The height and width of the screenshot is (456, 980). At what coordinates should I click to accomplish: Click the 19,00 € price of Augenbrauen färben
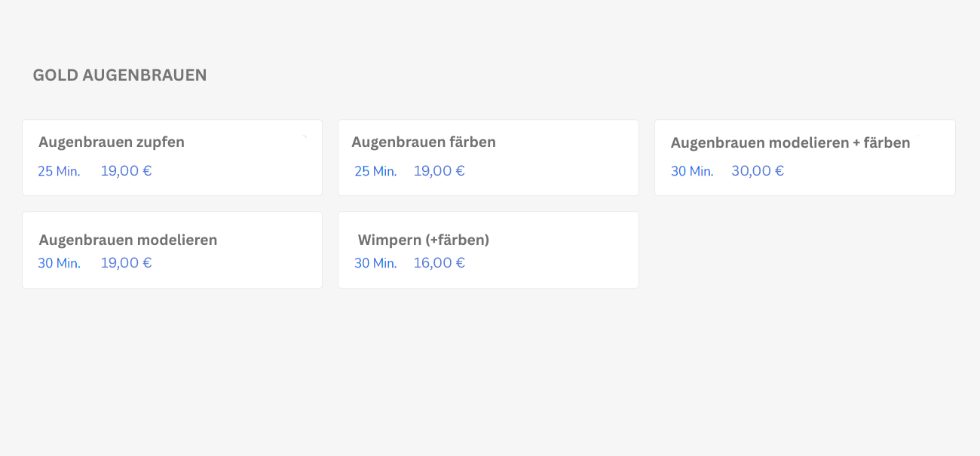(x=439, y=171)
